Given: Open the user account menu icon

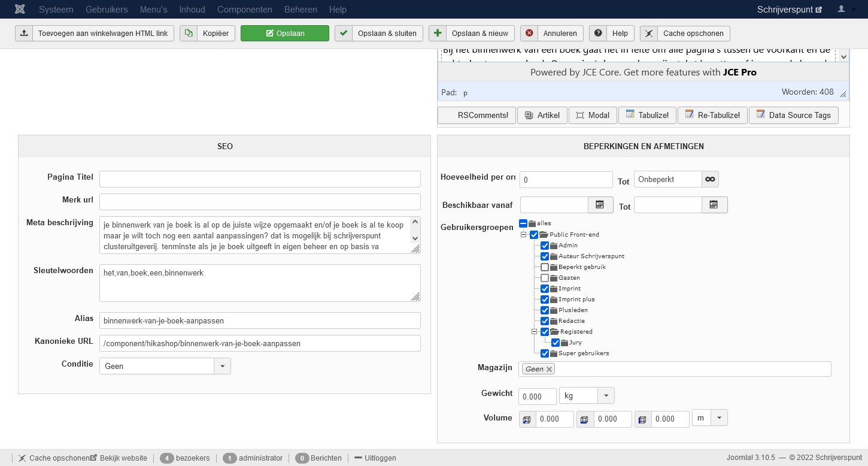Looking at the screenshot, I should pyautogui.click(x=845, y=10).
